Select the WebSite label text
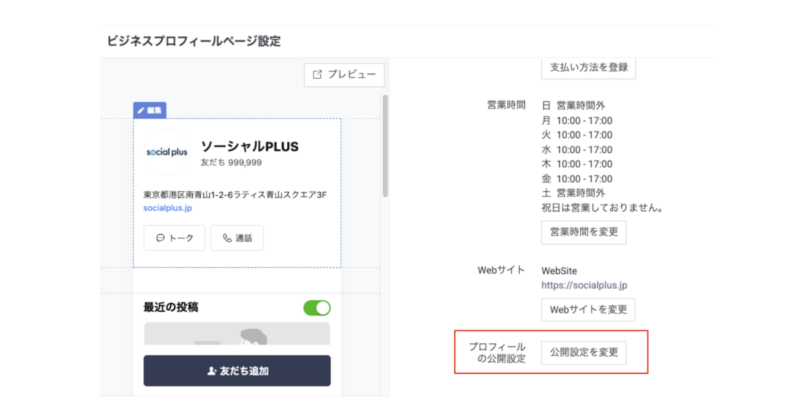 coord(559,271)
